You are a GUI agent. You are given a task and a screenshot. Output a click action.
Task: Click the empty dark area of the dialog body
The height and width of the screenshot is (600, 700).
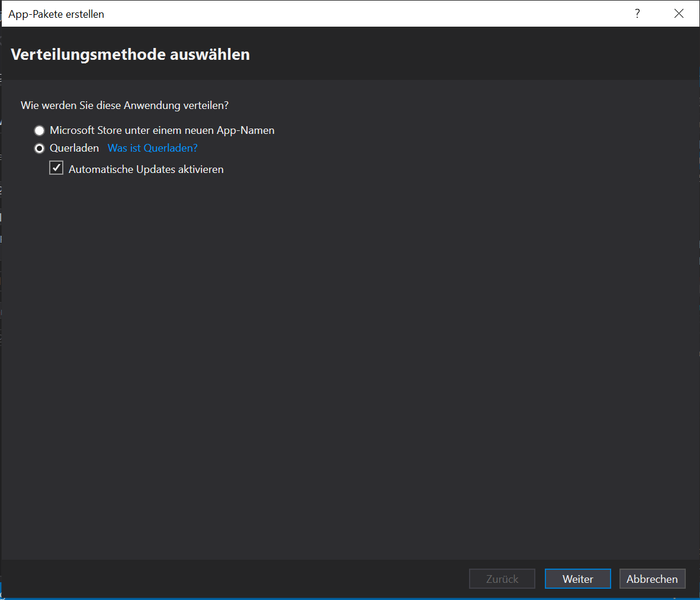[355, 355]
